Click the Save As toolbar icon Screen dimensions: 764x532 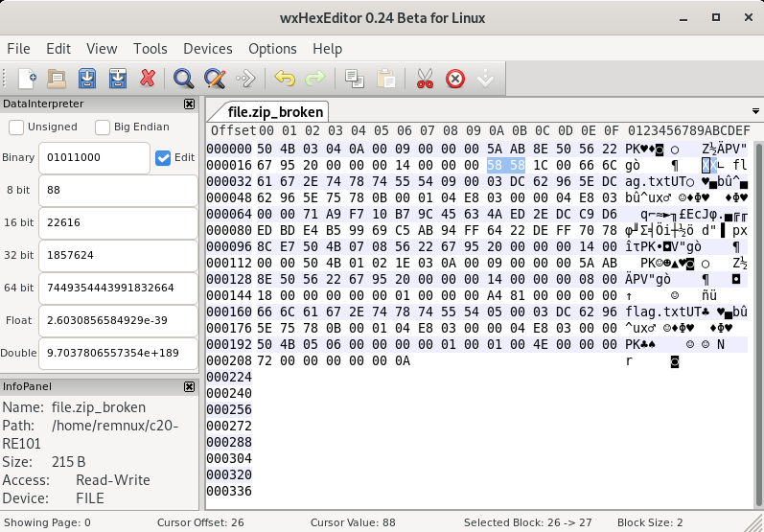click(117, 79)
